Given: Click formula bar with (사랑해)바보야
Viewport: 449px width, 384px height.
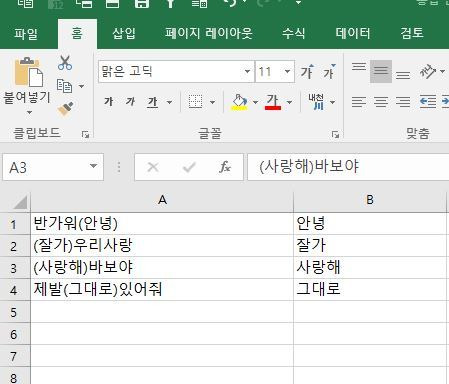Looking at the screenshot, I should click(x=348, y=167).
